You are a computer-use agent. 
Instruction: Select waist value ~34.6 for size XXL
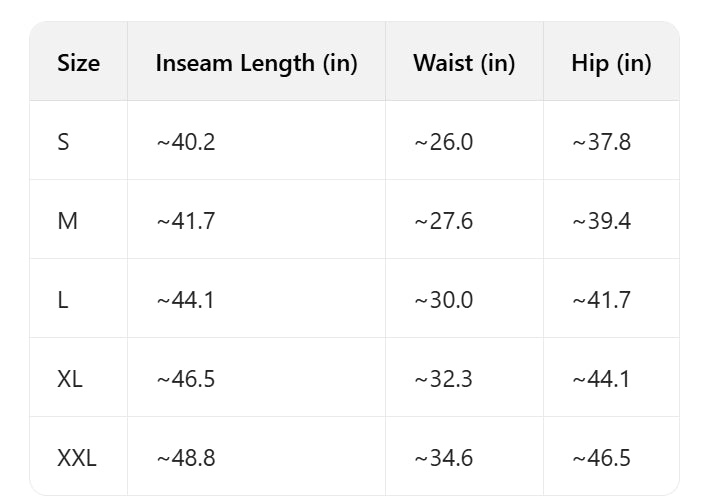[443, 458]
